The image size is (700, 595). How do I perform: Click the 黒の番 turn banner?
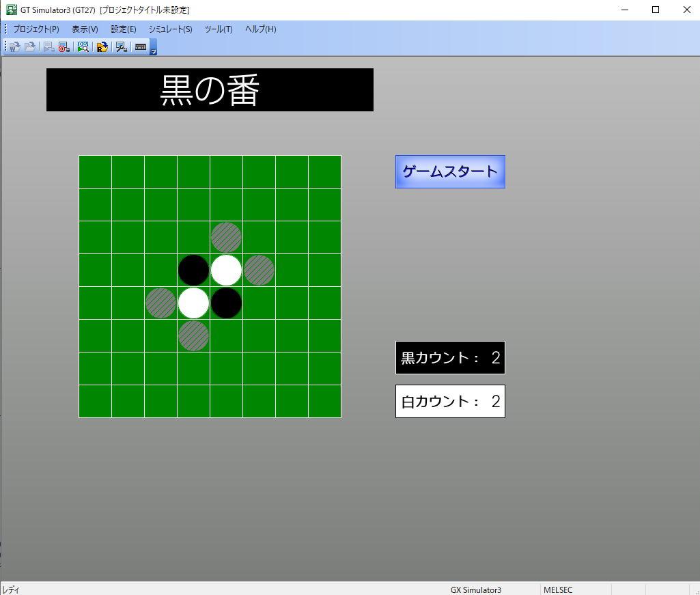[210, 89]
